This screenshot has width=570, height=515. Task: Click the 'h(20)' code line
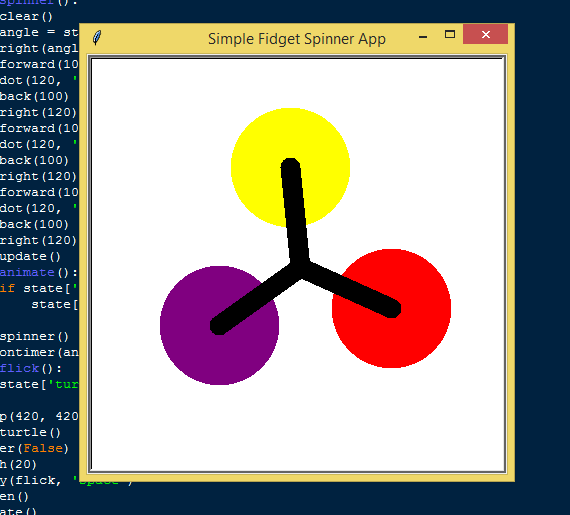coord(18,464)
